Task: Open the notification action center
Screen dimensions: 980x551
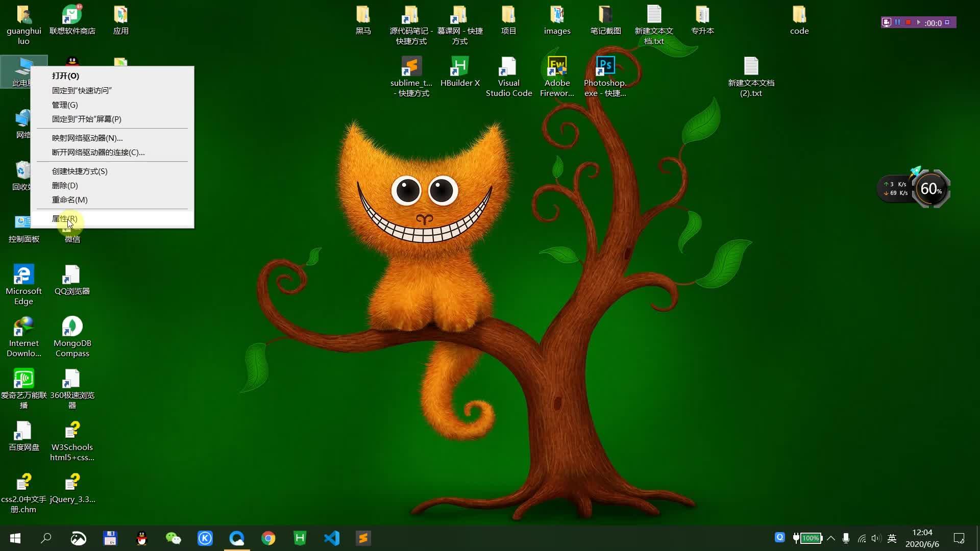Action: click(x=959, y=538)
